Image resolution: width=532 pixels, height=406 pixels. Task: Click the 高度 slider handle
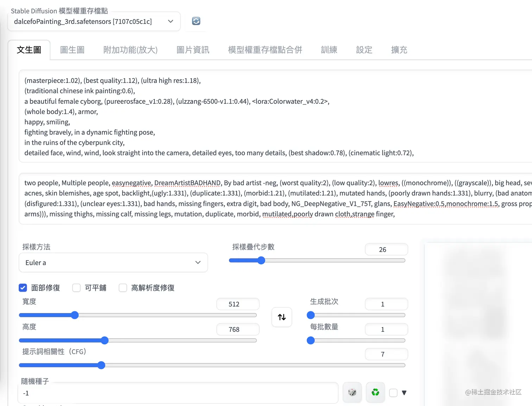(x=104, y=341)
